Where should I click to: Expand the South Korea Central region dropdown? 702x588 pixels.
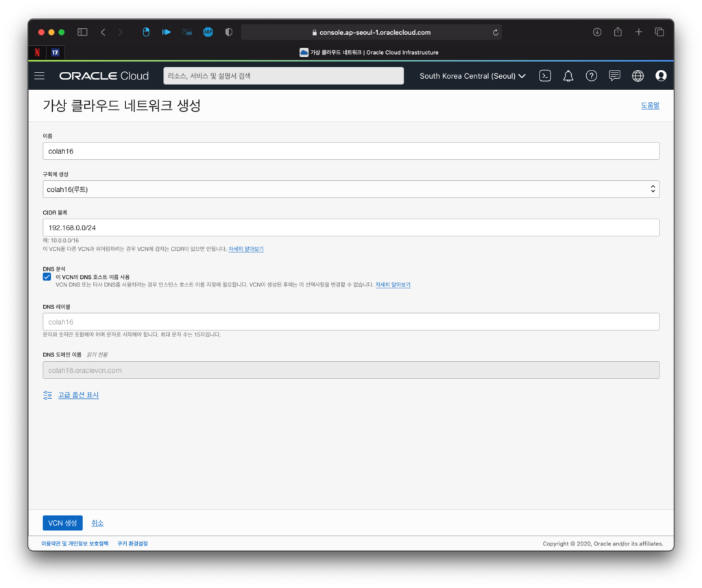(x=472, y=76)
